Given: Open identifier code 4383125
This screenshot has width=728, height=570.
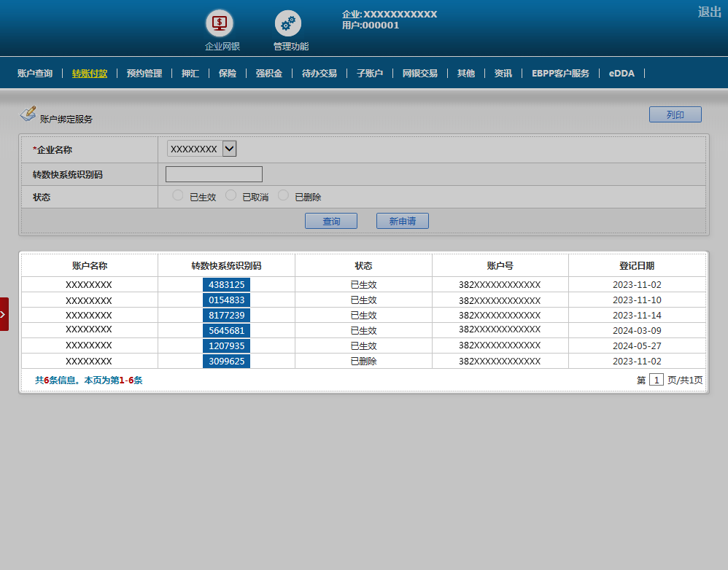Looking at the screenshot, I should click(226, 284).
